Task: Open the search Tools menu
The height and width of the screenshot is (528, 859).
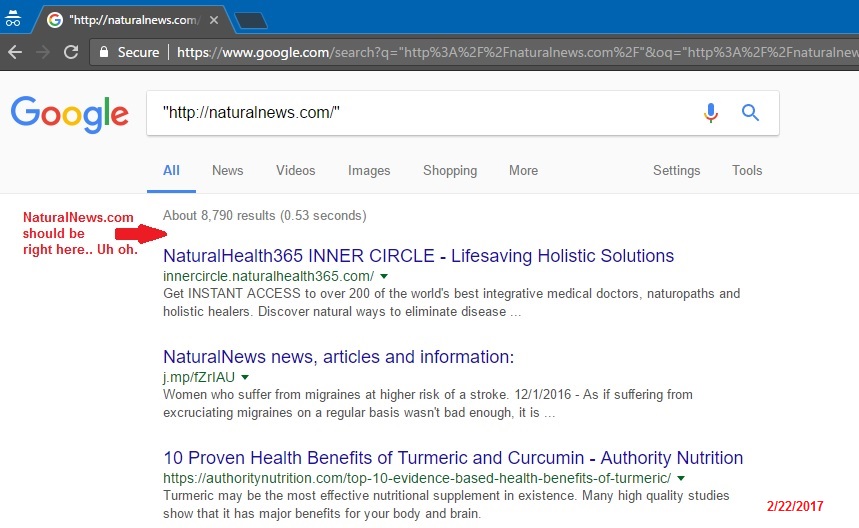Action: (747, 170)
